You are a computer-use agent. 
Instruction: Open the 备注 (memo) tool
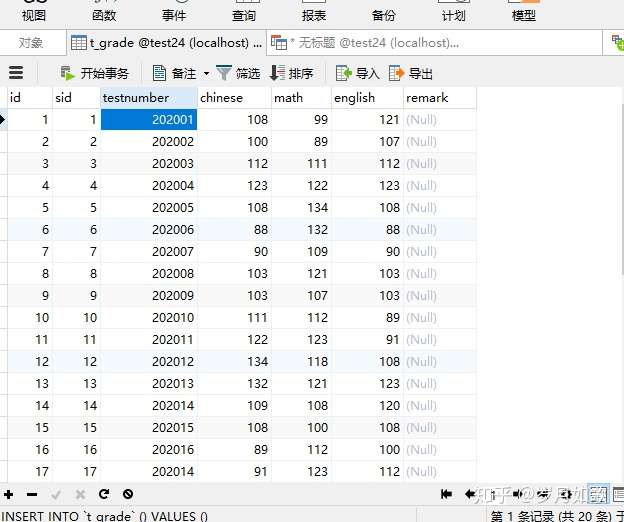coord(175,74)
